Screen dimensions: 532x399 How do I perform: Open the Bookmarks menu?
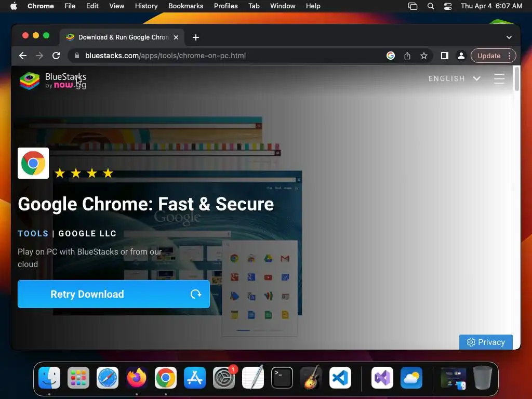[185, 6]
